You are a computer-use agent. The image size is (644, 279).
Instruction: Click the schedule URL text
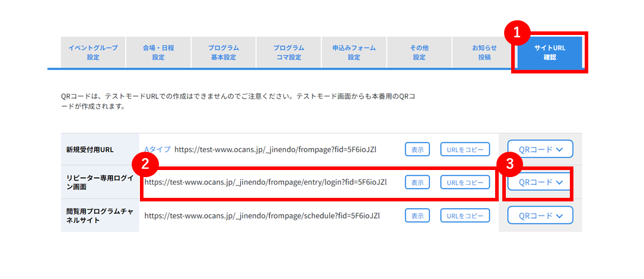(262, 216)
